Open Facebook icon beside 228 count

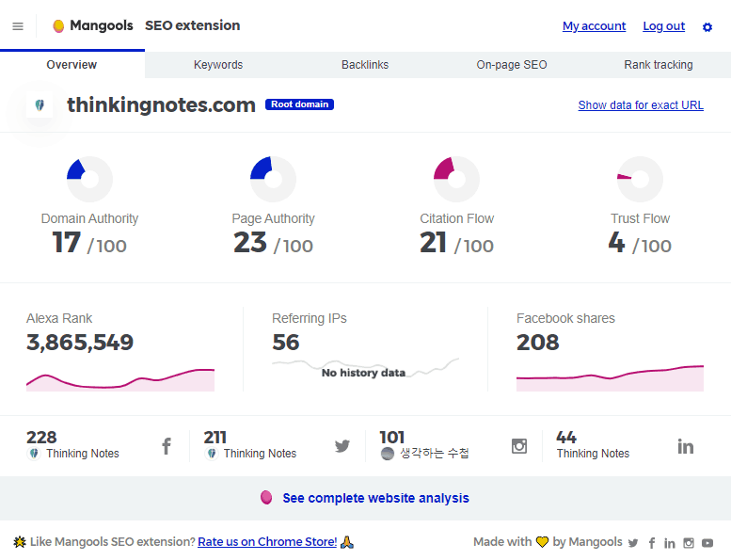[x=167, y=446]
